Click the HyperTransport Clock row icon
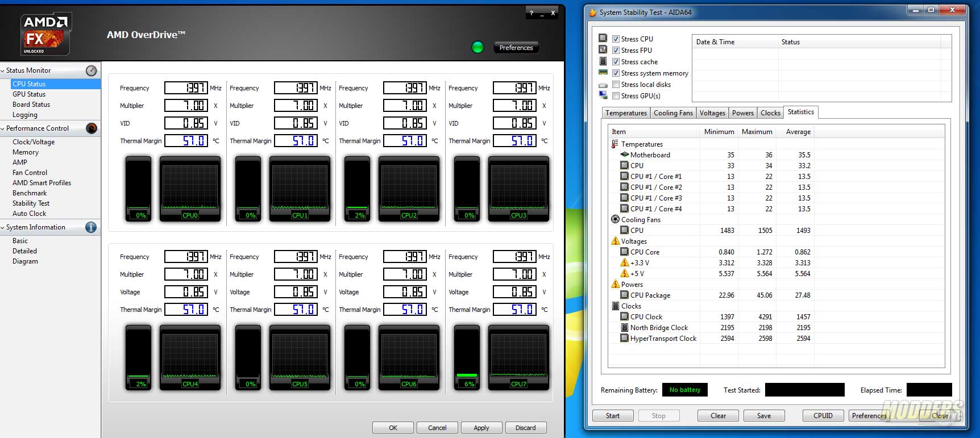Screen dimensions: 980x438 tap(624, 338)
